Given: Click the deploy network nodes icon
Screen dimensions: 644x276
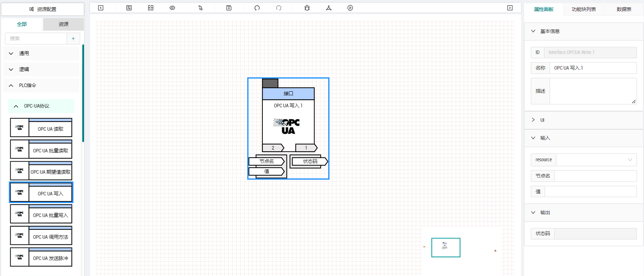Looking at the screenshot, I should (x=329, y=8).
